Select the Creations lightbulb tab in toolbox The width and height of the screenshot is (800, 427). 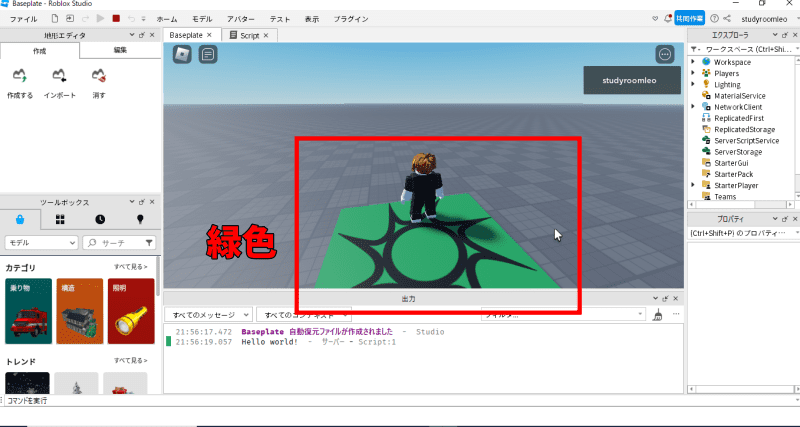coord(140,219)
